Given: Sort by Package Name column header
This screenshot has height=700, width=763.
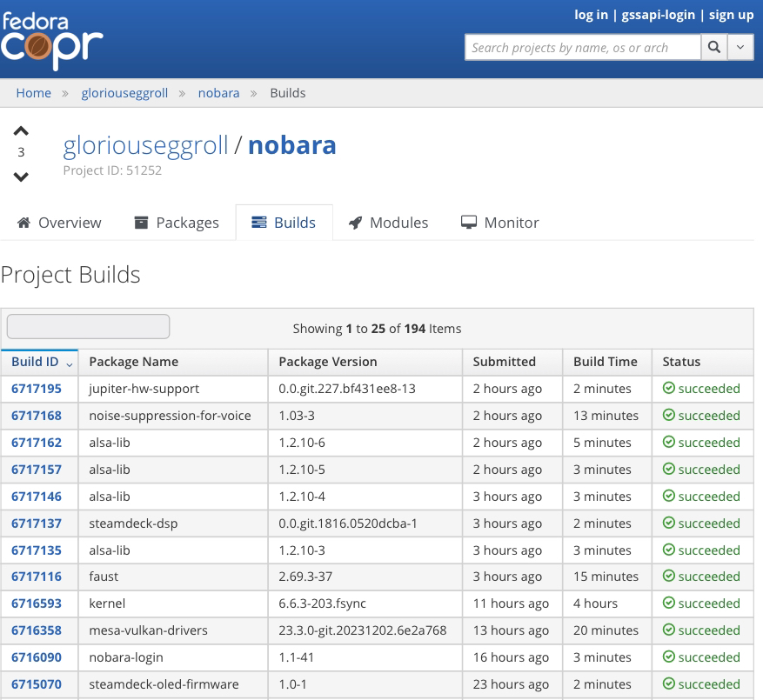Looking at the screenshot, I should pyautogui.click(x=173, y=362).
